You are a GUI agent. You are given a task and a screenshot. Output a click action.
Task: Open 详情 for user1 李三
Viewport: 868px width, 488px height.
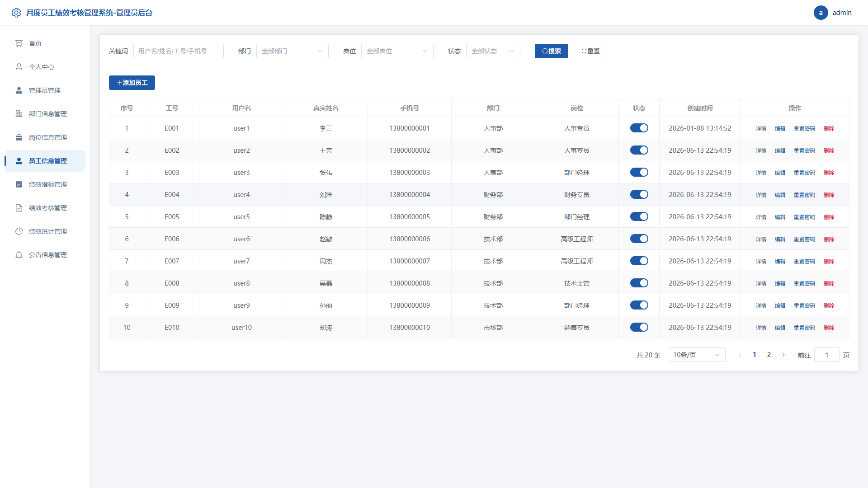pos(761,128)
